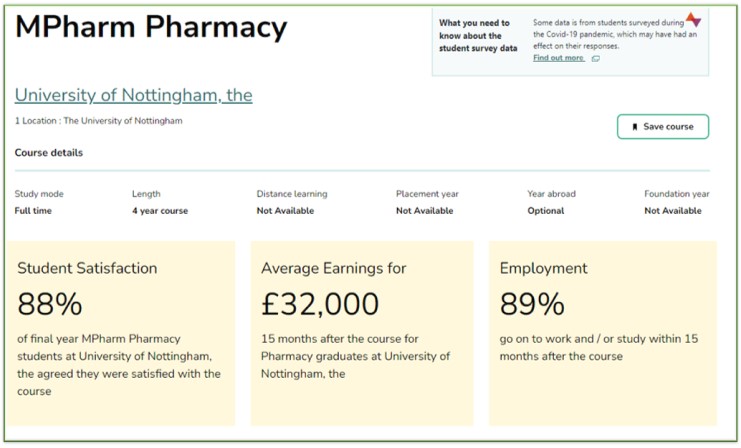
Task: Select the Employment card
Action: point(602,333)
